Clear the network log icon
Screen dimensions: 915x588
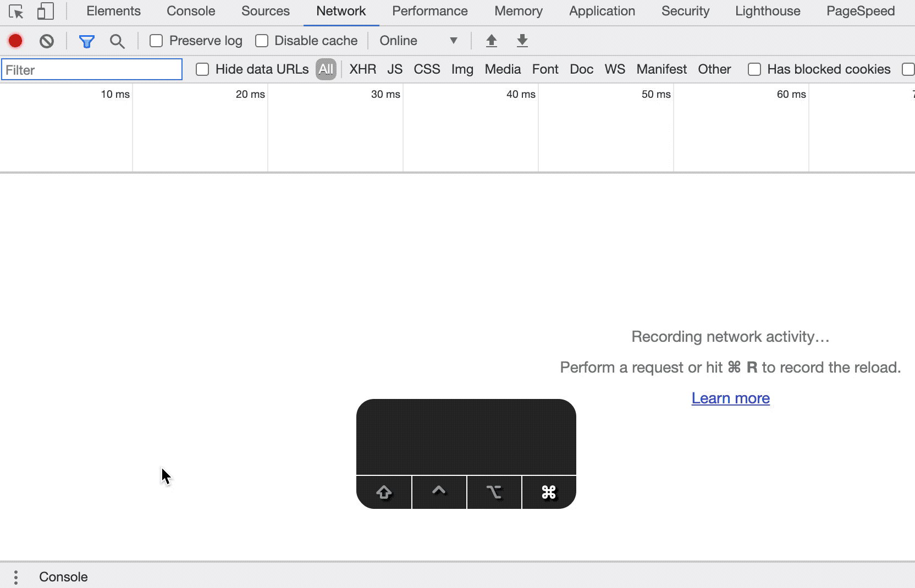pos(47,41)
